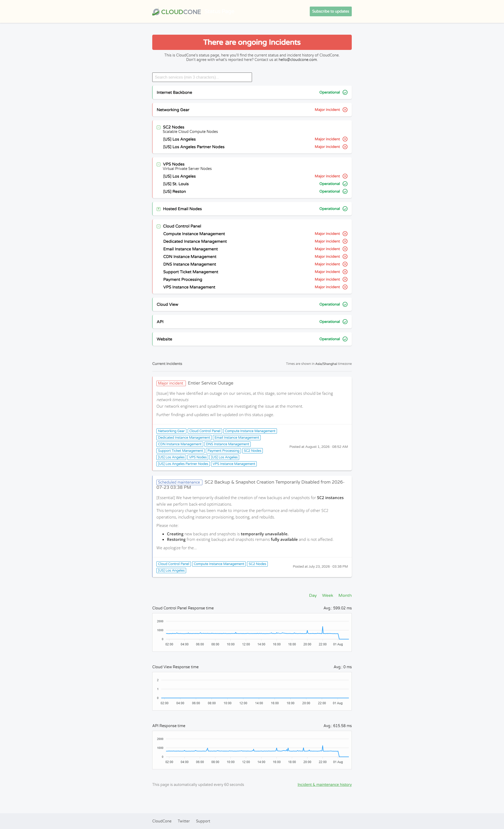
Task: Click Networking Gear major incident X icon
Action: pos(345,110)
